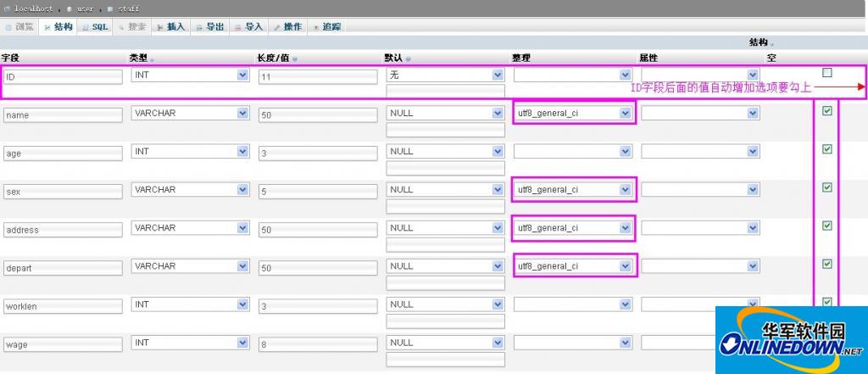Click the name field name input
The image size is (868, 374).
[x=63, y=115]
